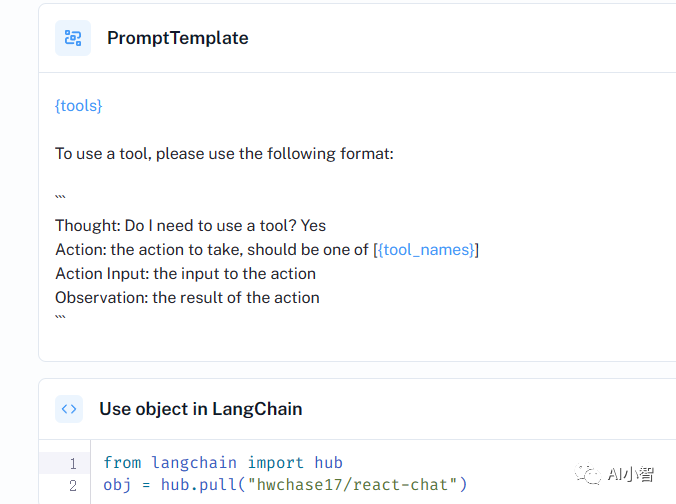Click the 'Thought: Do I need' line
The image size is (676, 504).
pyautogui.click(x=190, y=225)
